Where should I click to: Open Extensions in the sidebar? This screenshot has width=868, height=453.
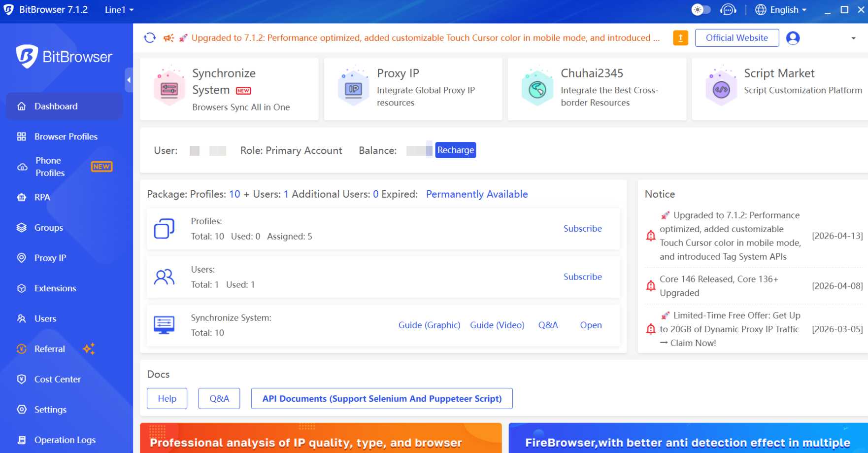coord(55,288)
